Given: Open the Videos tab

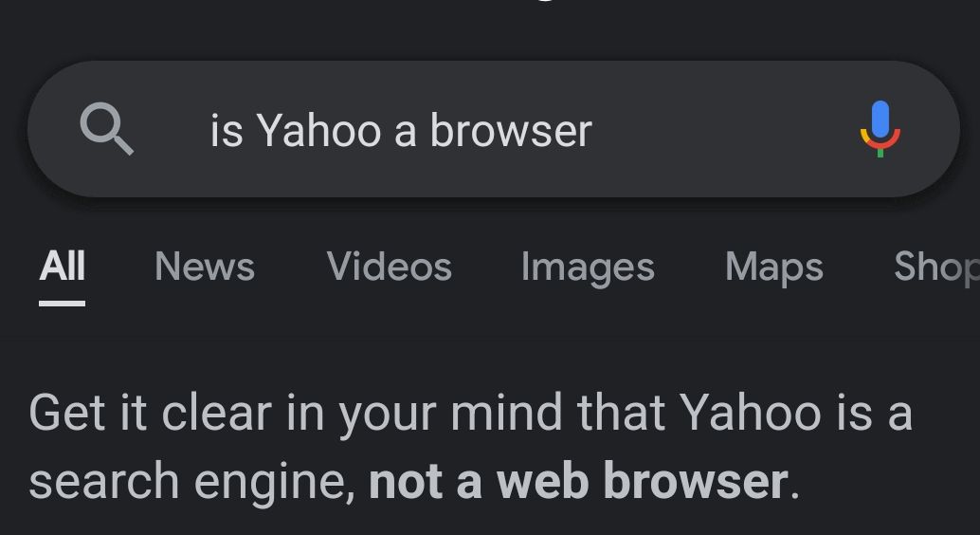Looking at the screenshot, I should pos(389,266).
